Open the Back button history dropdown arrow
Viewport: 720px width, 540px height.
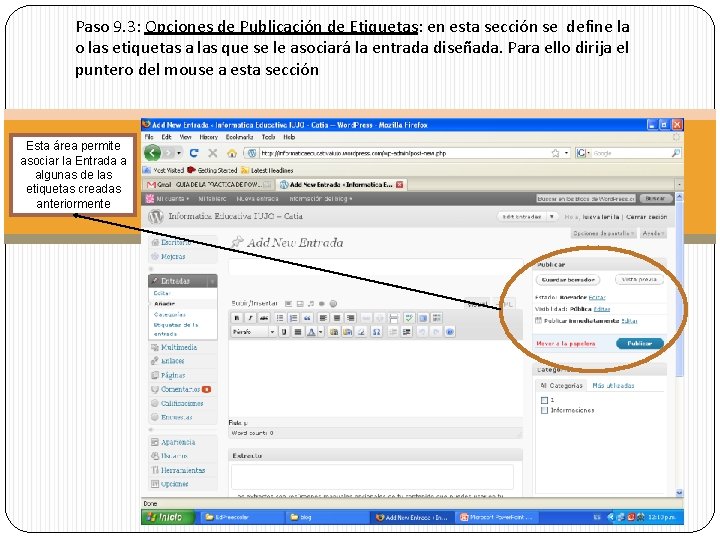[x=179, y=153]
